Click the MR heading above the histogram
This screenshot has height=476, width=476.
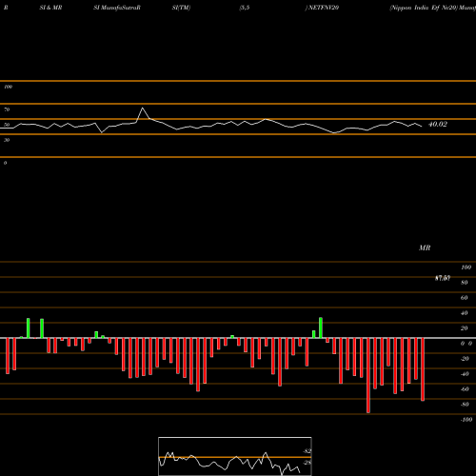click(x=425, y=248)
